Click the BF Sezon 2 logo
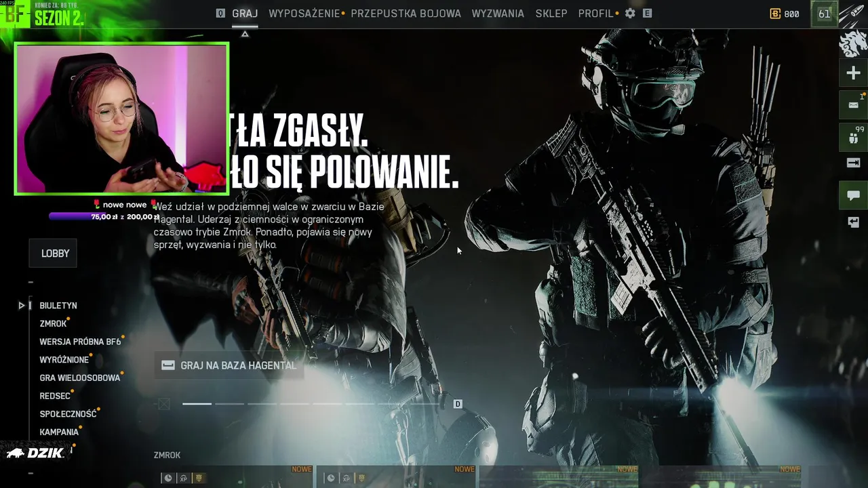 click(x=43, y=15)
